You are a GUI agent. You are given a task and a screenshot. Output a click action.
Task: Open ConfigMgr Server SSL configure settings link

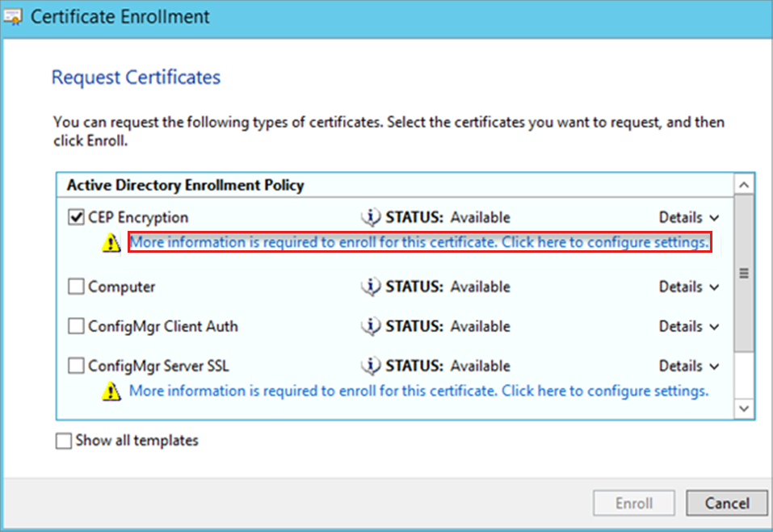419,391
